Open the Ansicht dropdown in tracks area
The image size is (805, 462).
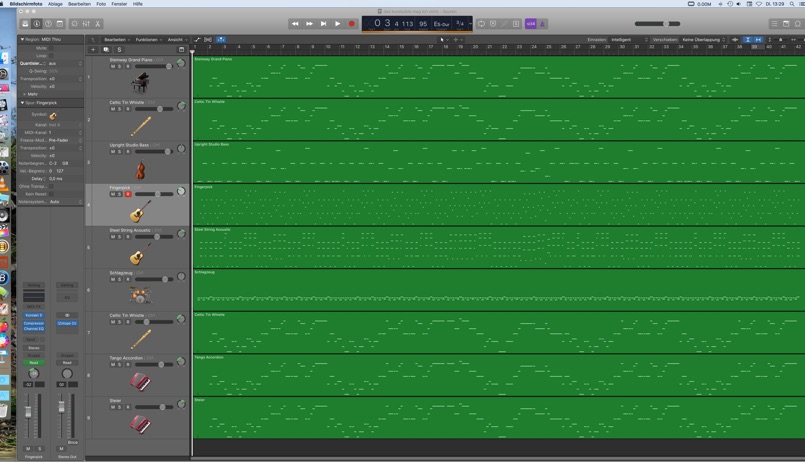pyautogui.click(x=177, y=40)
